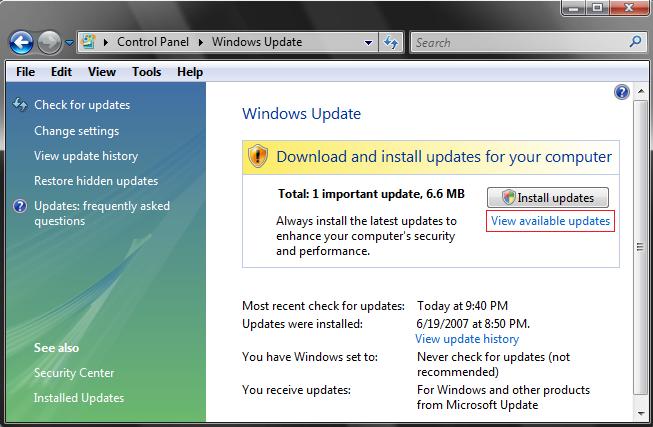Viewport: 653px width, 427px height.
Task: Open the Edit menu
Action: click(61, 72)
